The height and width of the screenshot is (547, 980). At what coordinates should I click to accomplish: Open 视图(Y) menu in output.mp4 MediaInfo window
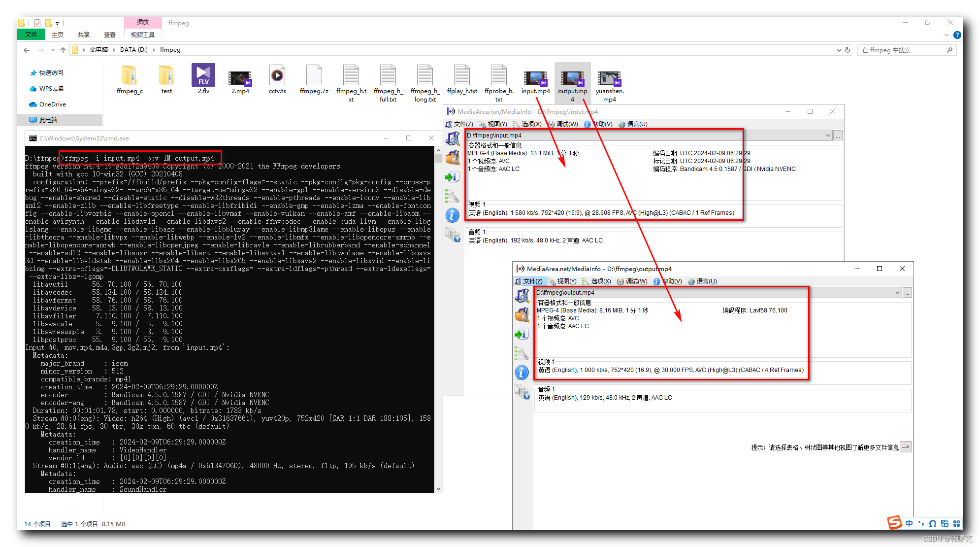click(562, 281)
